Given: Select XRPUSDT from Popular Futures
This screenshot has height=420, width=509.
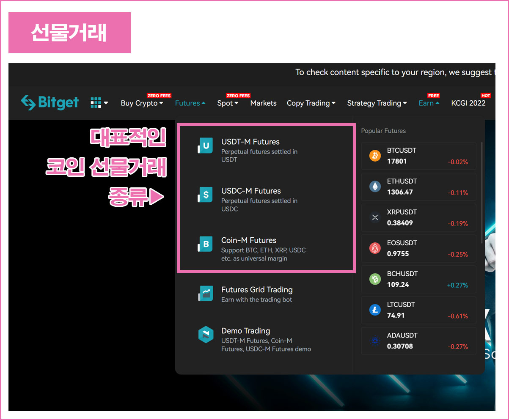Looking at the screenshot, I should [x=418, y=217].
